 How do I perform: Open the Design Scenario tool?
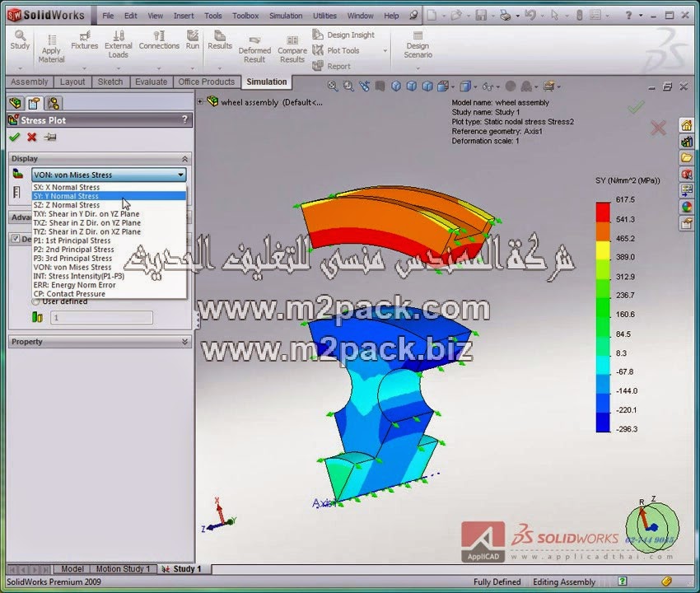pos(418,44)
